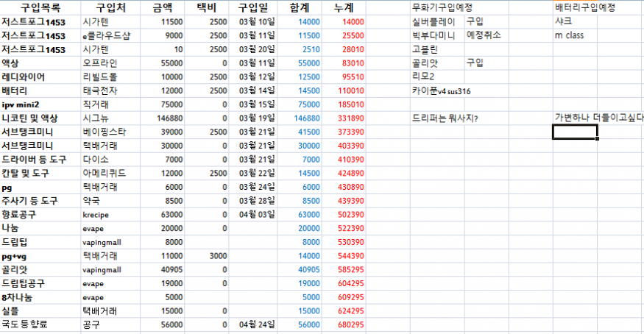Select the 약국 vendor cell

(x=110, y=201)
